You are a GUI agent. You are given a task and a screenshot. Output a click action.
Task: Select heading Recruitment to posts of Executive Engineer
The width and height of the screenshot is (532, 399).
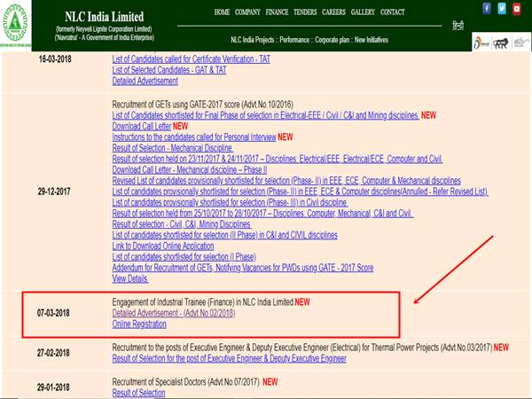pos(302,348)
